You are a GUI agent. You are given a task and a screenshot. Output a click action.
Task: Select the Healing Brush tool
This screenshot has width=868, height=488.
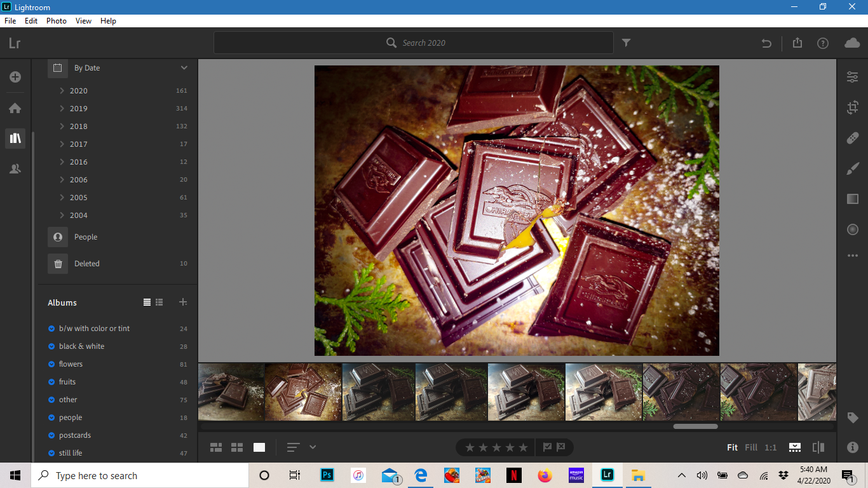(852, 138)
